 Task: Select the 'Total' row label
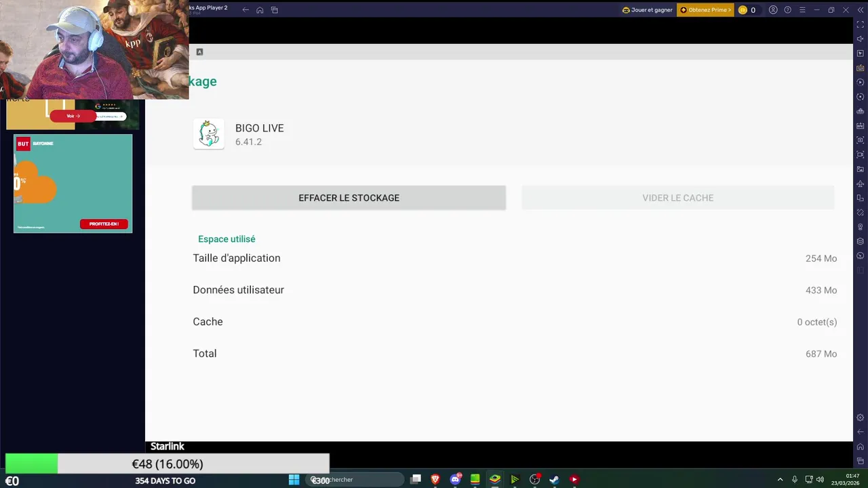pos(205,354)
